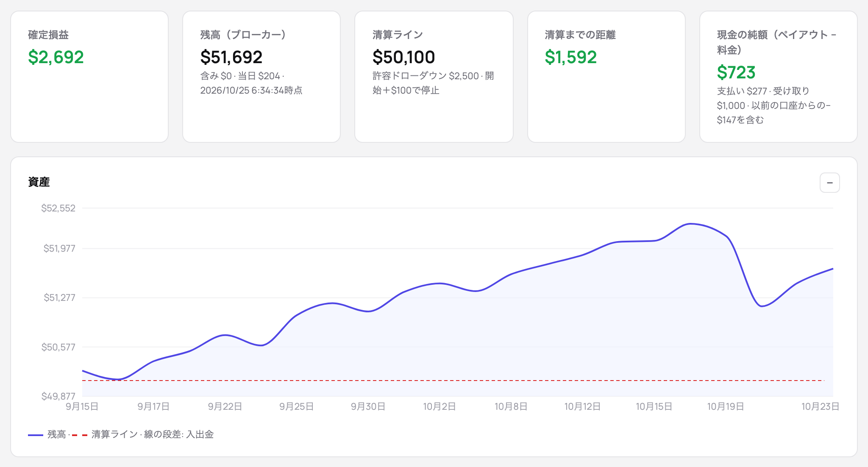The width and height of the screenshot is (868, 467).
Task: Click the 現金の純額 value $723
Action: pos(736,72)
